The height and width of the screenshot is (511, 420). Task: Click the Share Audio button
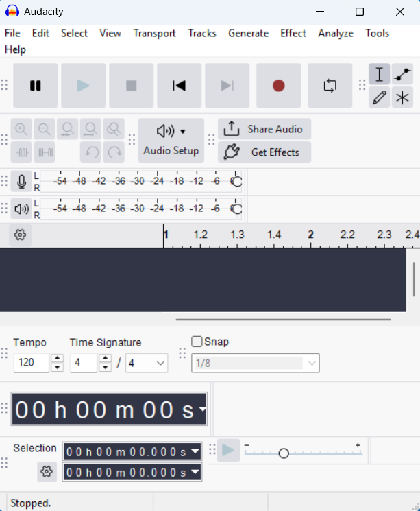coord(264,129)
